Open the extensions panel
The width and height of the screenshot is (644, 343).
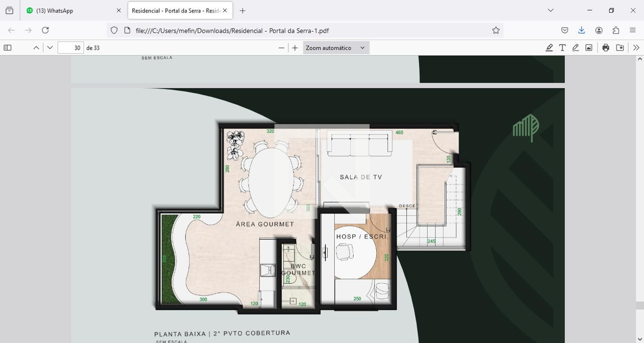pos(616,30)
